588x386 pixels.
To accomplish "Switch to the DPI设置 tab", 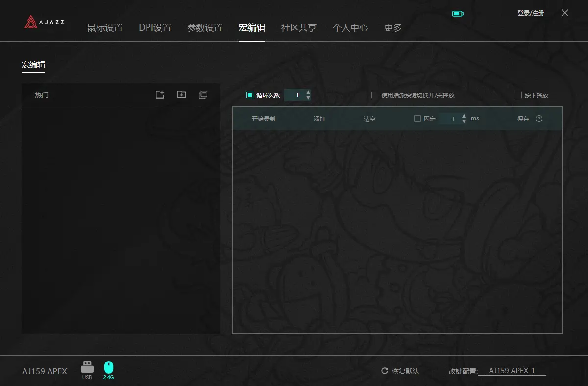I will (155, 28).
